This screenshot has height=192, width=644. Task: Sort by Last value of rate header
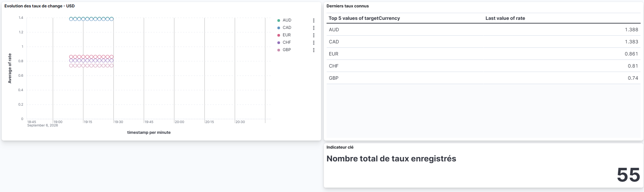505,18
